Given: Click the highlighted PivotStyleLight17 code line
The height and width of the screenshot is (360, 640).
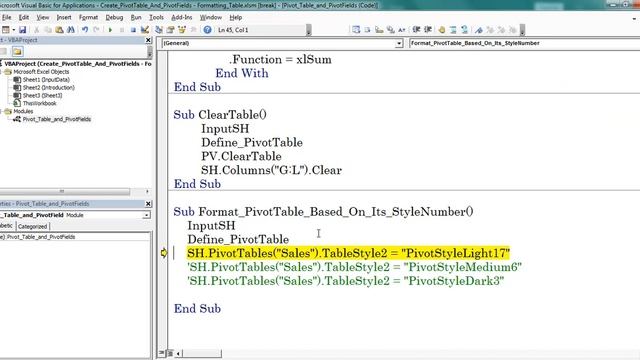Looking at the screenshot, I should (348, 253).
